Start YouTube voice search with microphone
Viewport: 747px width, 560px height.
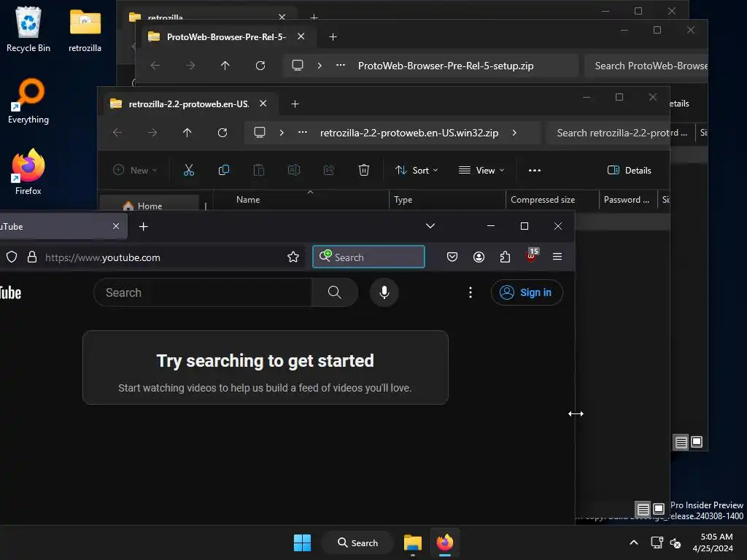(x=384, y=292)
